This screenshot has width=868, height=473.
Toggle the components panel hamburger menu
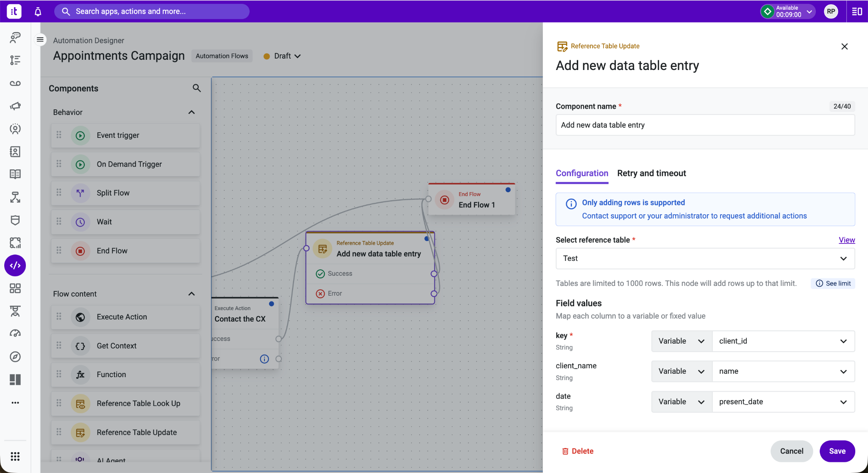coord(40,40)
